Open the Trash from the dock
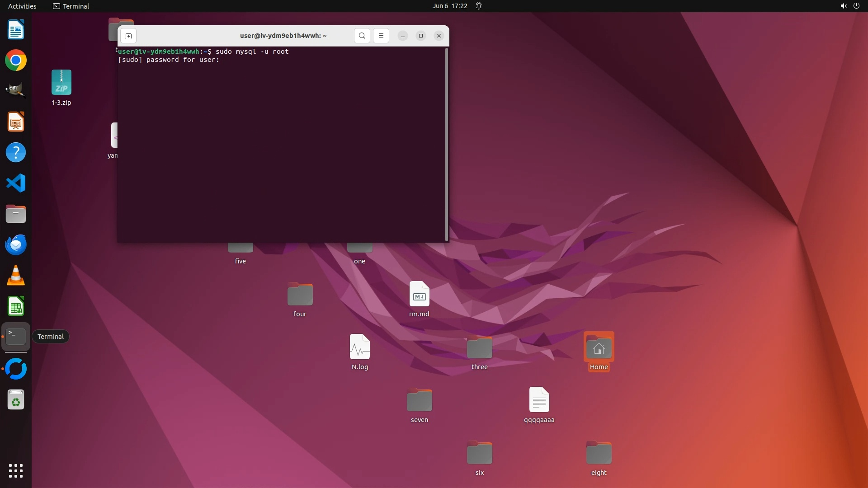The image size is (868, 488). click(16, 400)
